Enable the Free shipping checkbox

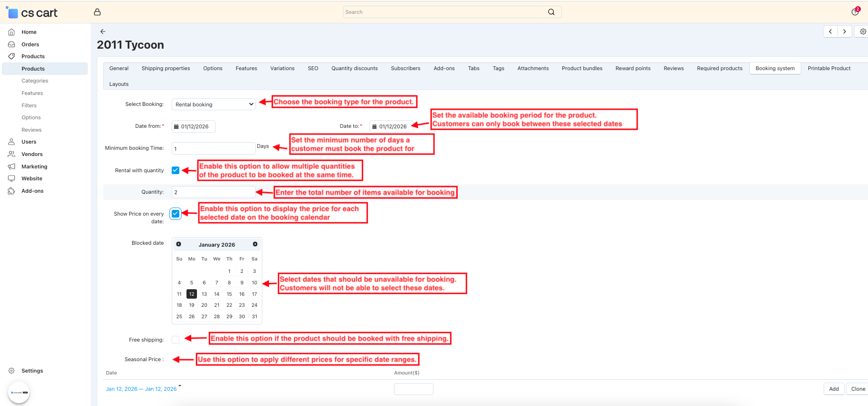point(176,340)
